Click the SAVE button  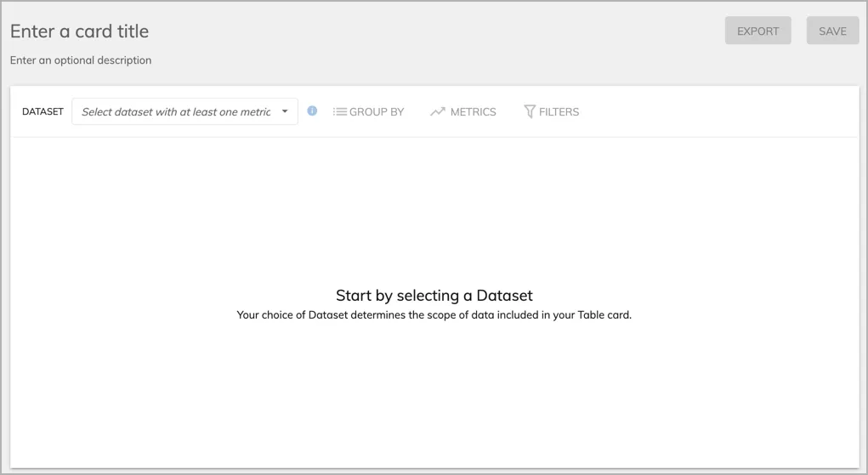tap(832, 31)
